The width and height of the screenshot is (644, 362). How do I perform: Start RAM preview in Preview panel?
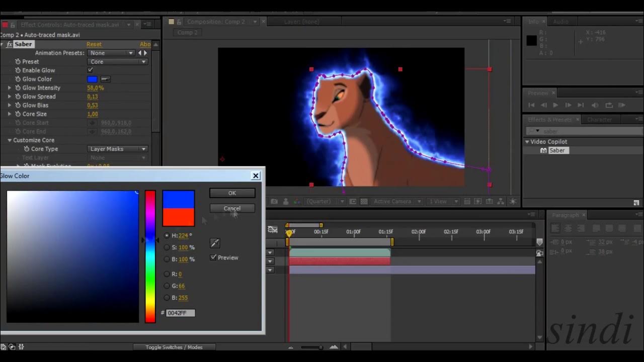click(x=622, y=105)
